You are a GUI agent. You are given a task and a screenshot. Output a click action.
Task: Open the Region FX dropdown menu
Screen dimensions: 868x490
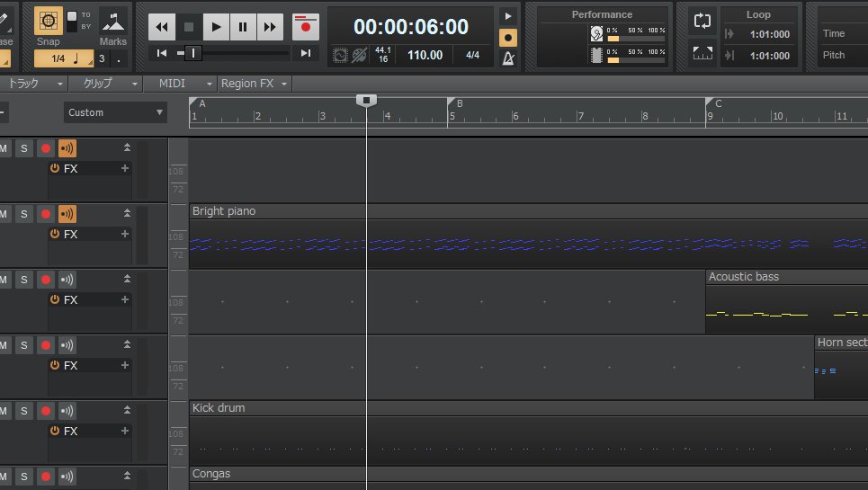click(255, 84)
